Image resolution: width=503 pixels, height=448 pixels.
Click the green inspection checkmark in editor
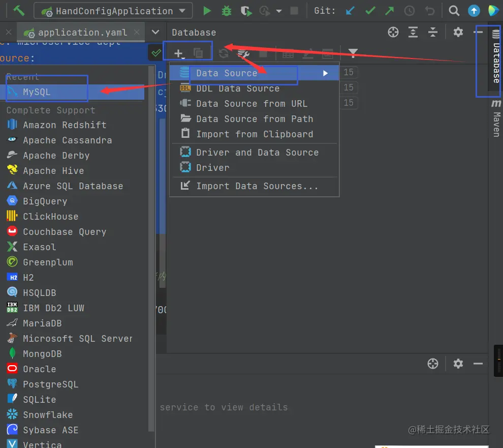point(156,53)
